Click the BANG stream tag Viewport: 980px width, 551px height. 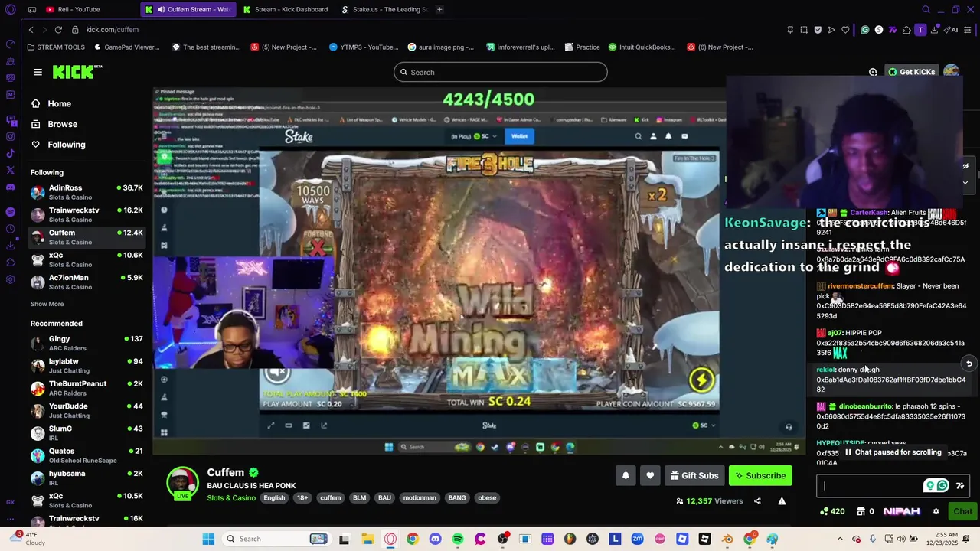pyautogui.click(x=457, y=498)
